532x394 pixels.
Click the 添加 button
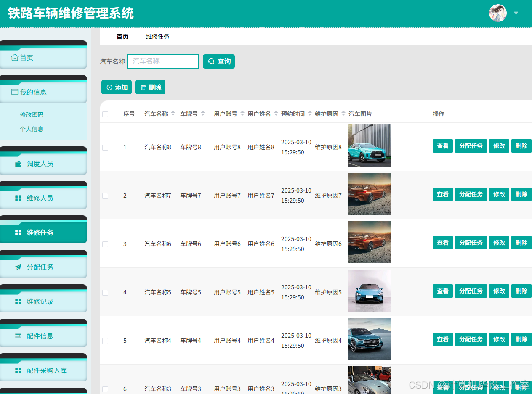117,87
